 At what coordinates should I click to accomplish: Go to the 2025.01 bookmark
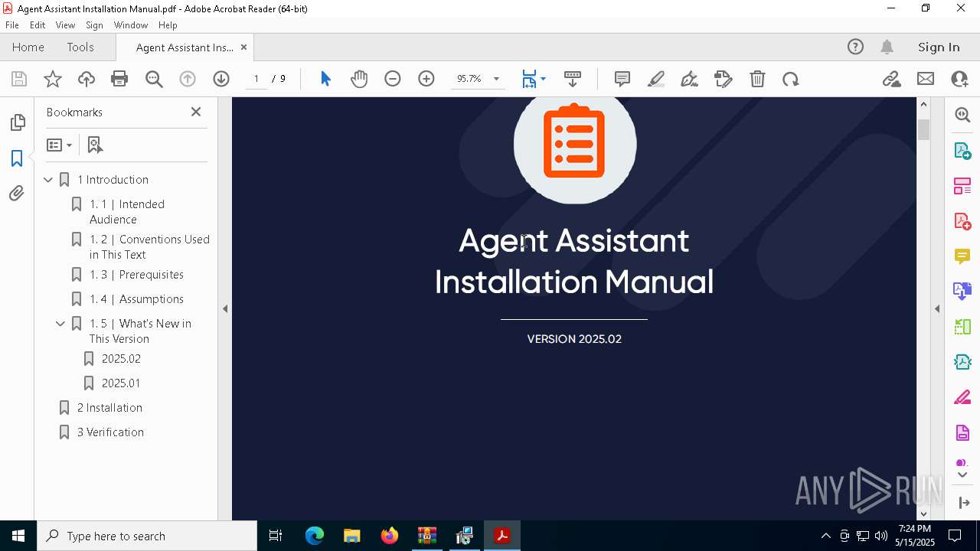(x=121, y=383)
